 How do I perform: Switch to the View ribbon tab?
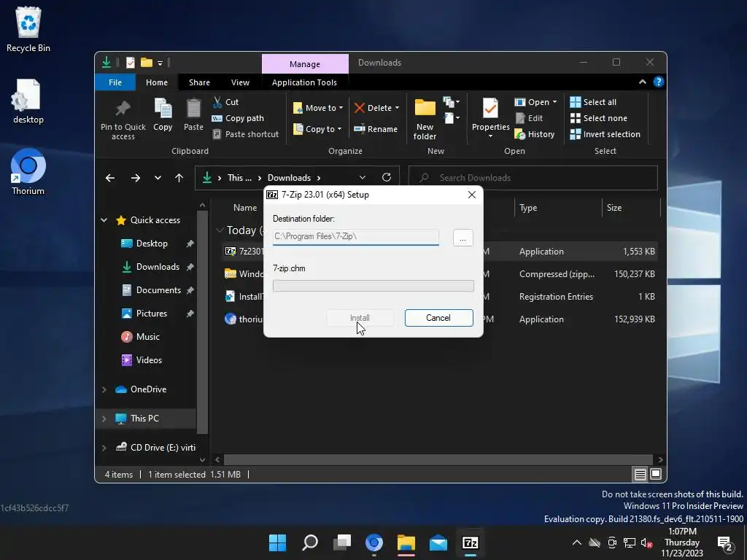click(x=240, y=82)
